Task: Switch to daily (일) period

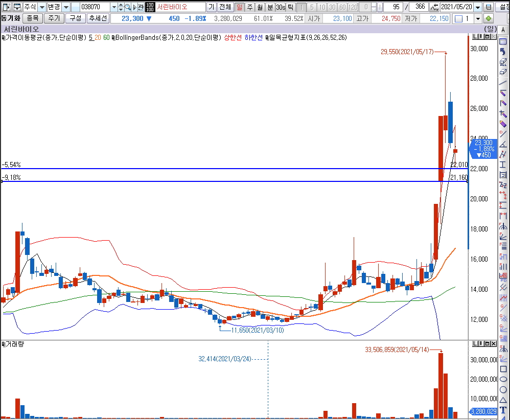Action: 239,7
